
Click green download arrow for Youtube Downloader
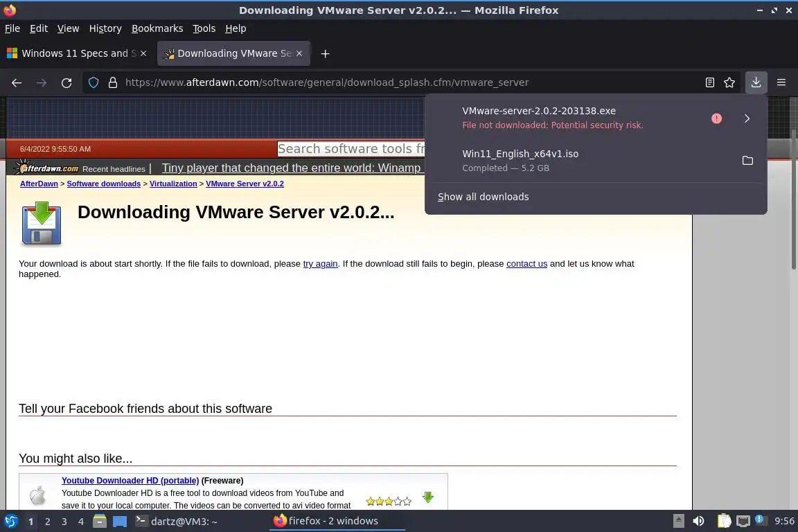point(428,497)
